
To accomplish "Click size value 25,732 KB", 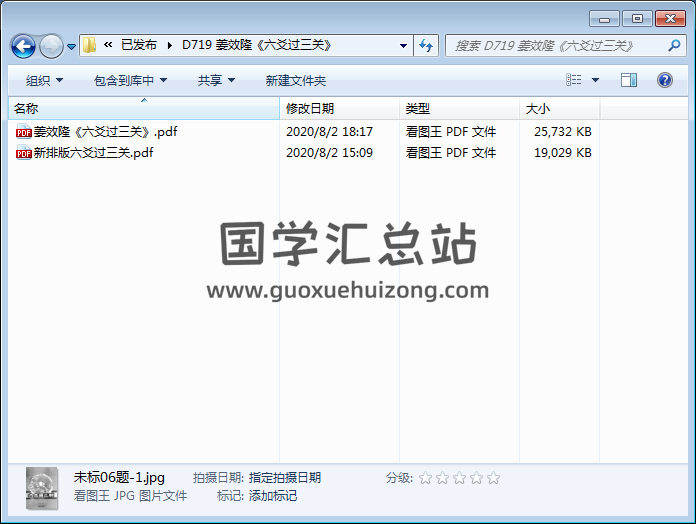I will 562,132.
